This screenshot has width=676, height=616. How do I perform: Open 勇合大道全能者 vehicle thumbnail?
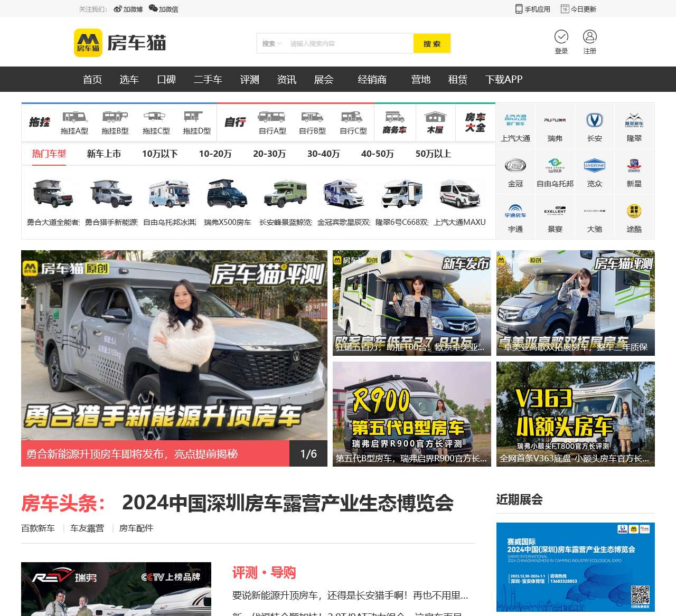tap(53, 193)
